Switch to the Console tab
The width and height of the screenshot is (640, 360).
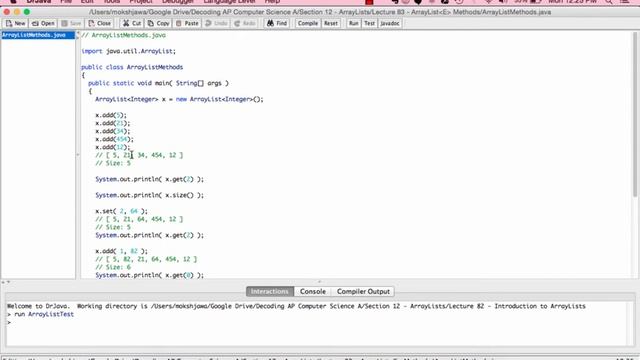tap(313, 291)
